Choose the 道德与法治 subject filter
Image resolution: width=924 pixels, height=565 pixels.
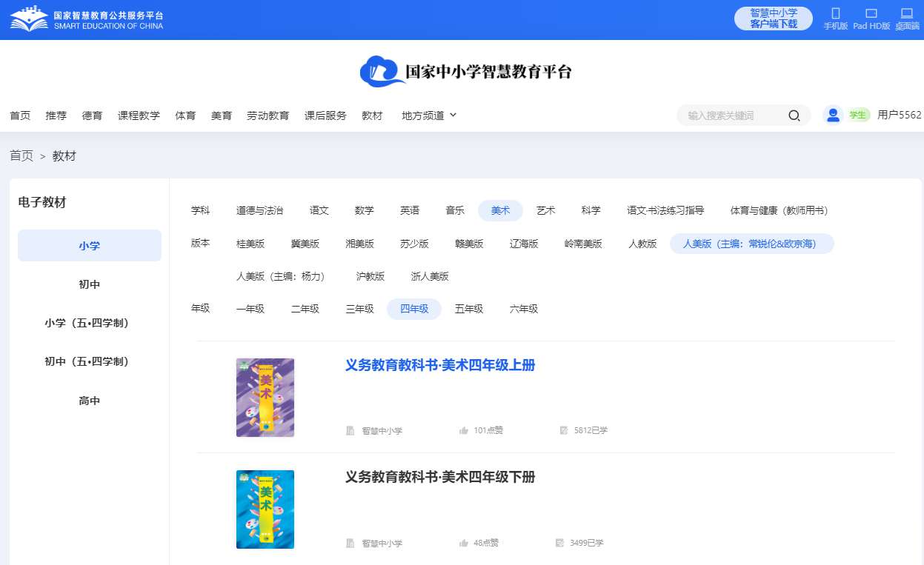(259, 210)
